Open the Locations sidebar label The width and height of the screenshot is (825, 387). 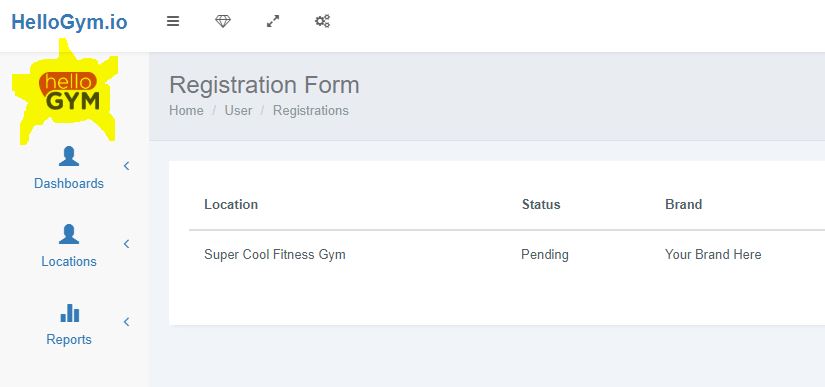(x=69, y=261)
